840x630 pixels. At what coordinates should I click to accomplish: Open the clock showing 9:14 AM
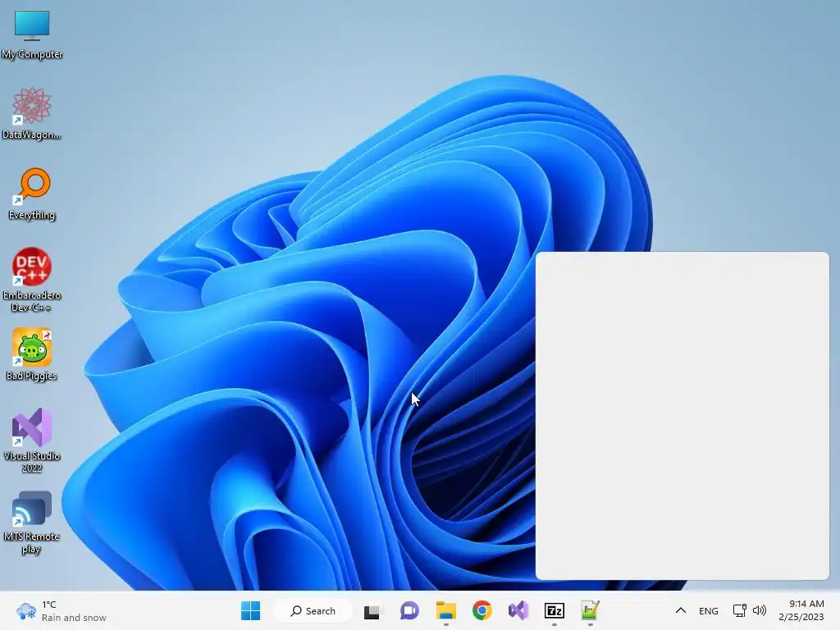pos(801,610)
